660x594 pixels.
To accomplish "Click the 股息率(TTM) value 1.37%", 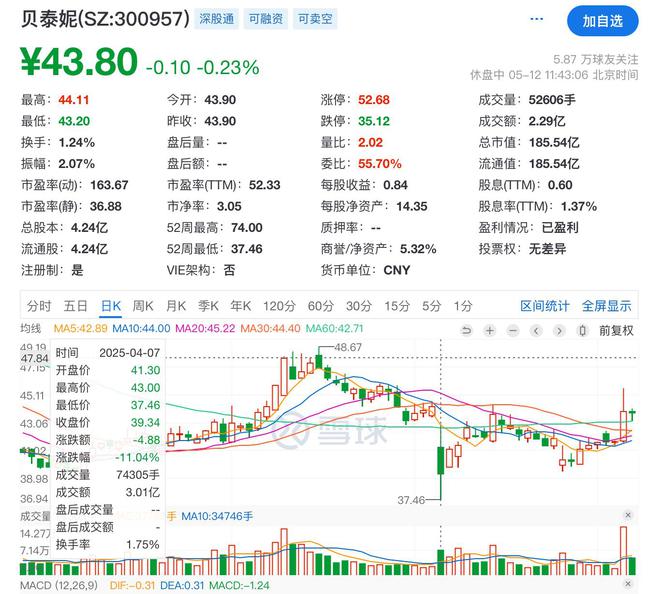I will pyautogui.click(x=579, y=206).
